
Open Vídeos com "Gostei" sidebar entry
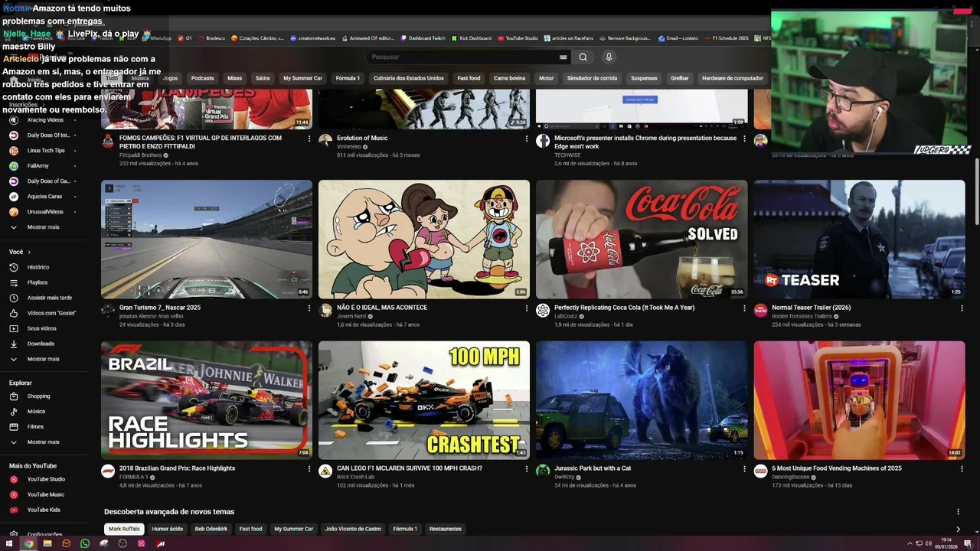51,313
